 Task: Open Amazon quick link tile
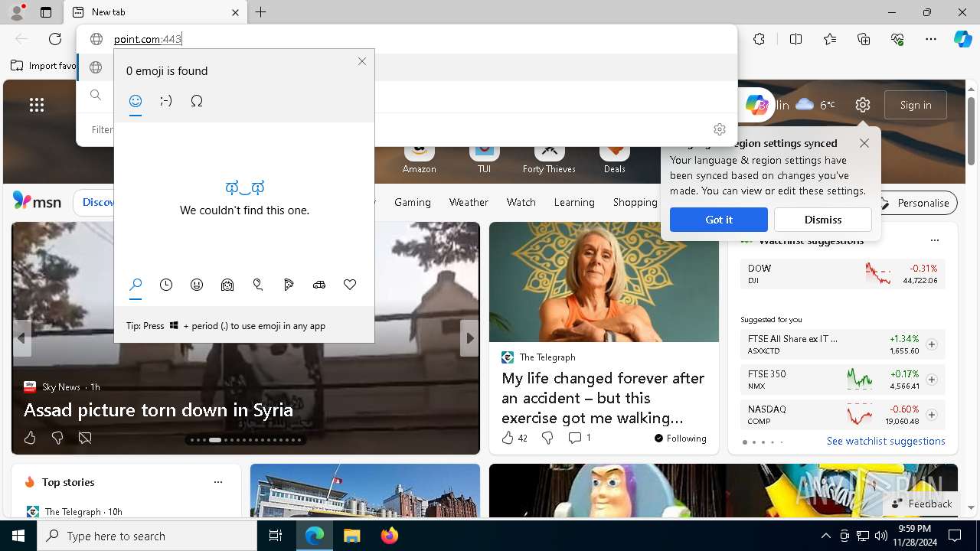click(x=419, y=159)
